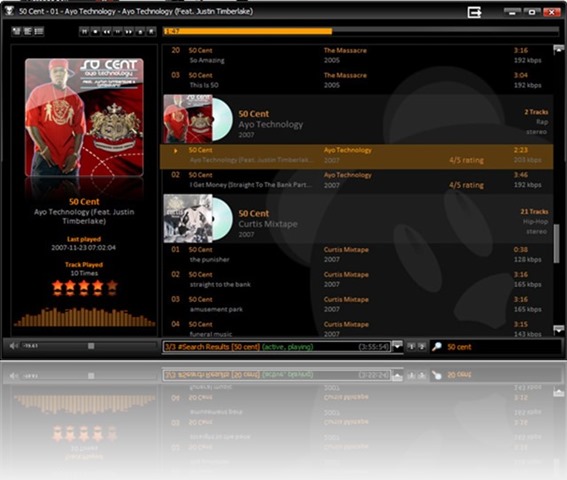Viewport: 567px width, 480px height.
Task: Click the 0:38 duration of the punisher
Action: pyautogui.click(x=521, y=250)
